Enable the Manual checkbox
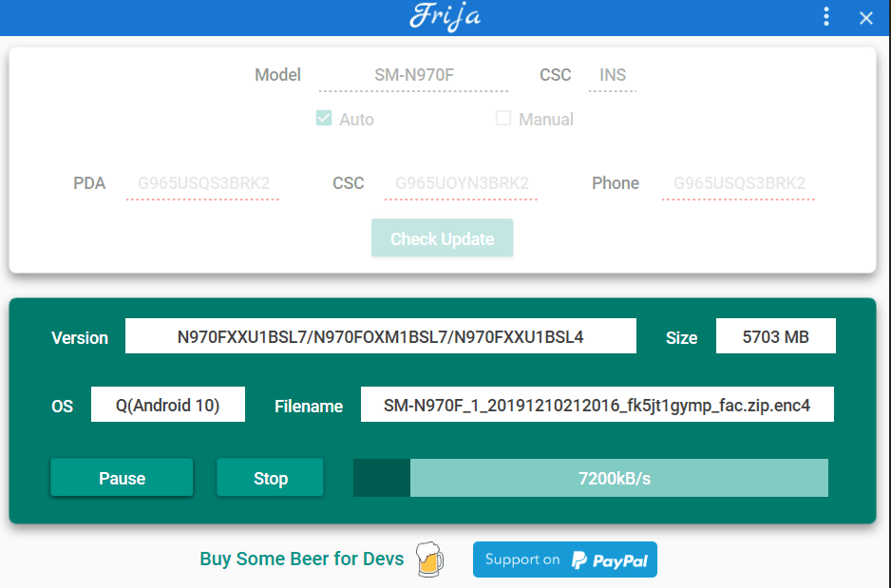 point(502,118)
